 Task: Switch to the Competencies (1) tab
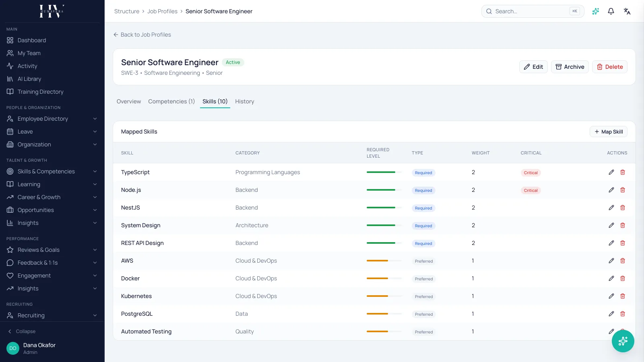pos(171,101)
